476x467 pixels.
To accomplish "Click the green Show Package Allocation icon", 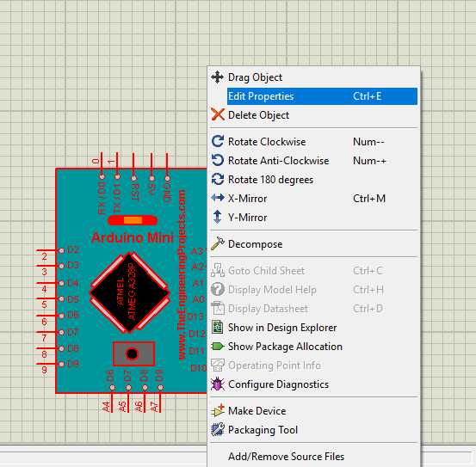I will (218, 346).
